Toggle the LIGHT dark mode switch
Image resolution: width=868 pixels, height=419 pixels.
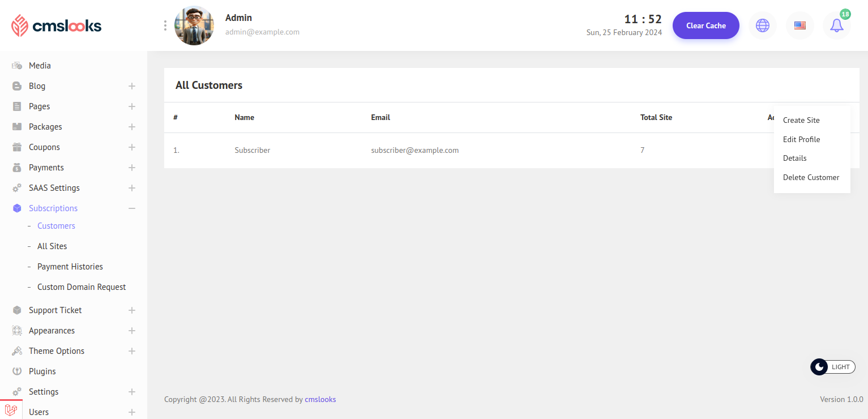click(832, 367)
